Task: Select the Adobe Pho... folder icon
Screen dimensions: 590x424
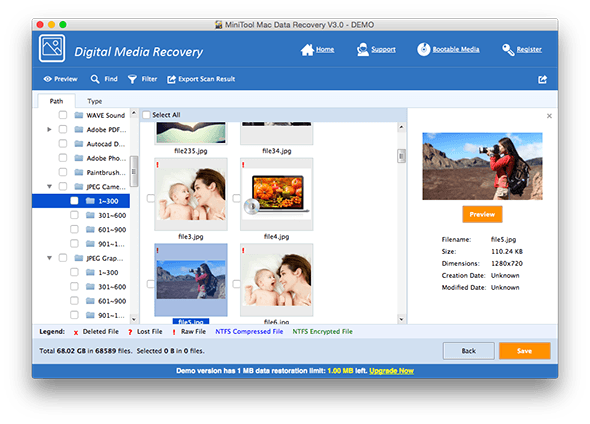Action: pyautogui.click(x=79, y=158)
